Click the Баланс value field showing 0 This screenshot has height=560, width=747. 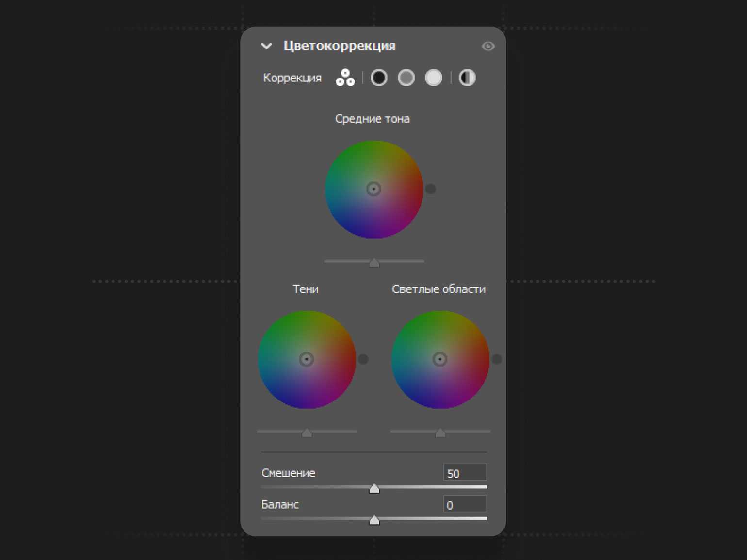464,505
